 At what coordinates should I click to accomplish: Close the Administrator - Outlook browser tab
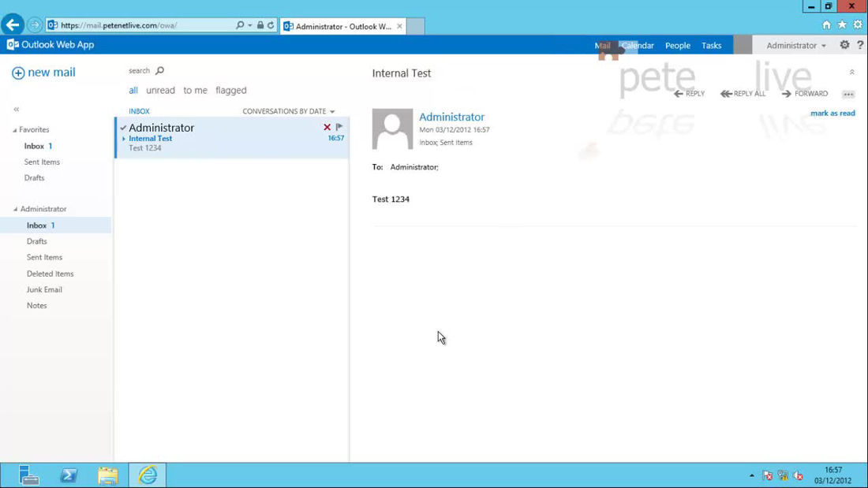click(x=399, y=26)
